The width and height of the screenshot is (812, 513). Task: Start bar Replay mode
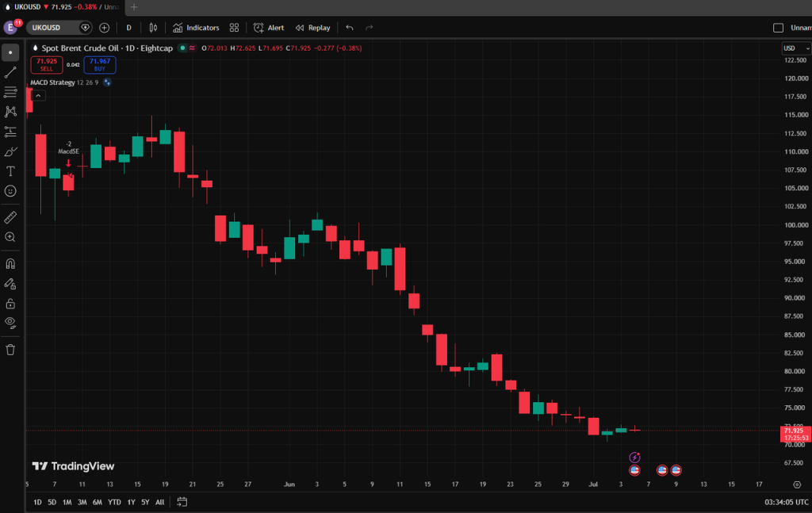pyautogui.click(x=312, y=28)
